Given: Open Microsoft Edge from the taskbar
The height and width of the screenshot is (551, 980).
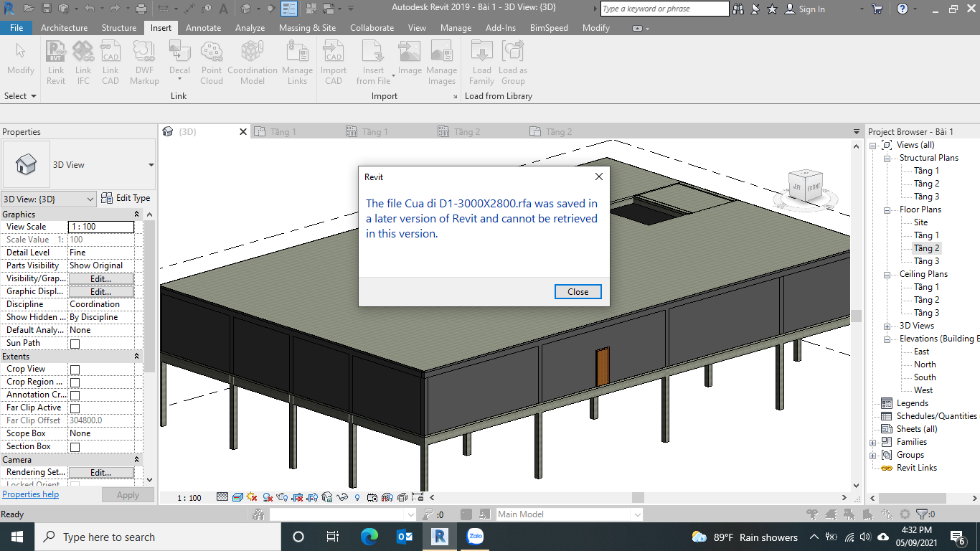Looking at the screenshot, I should pyautogui.click(x=369, y=537).
